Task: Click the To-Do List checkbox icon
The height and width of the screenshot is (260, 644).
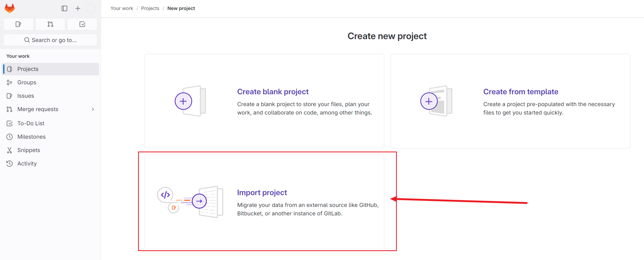Action: click(9, 123)
